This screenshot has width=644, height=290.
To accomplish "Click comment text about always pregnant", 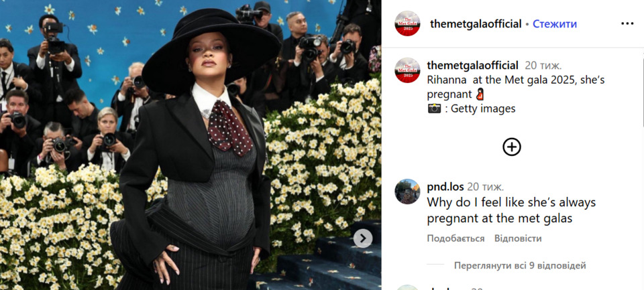I will coord(511,210).
